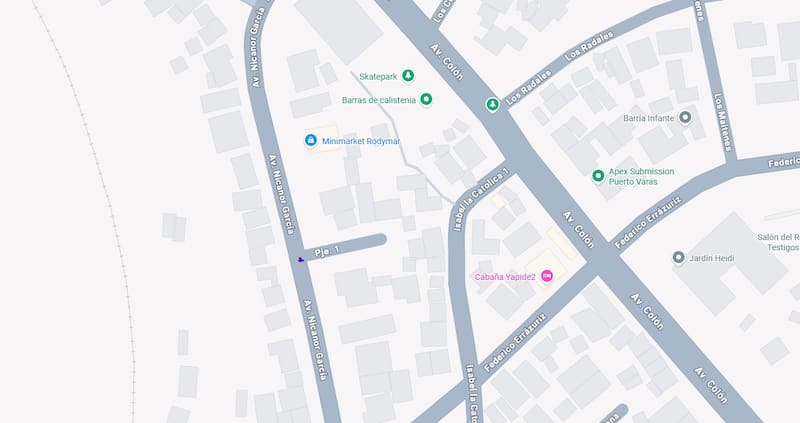Open the Apex Submission Puerto Varas pin

coord(598,176)
